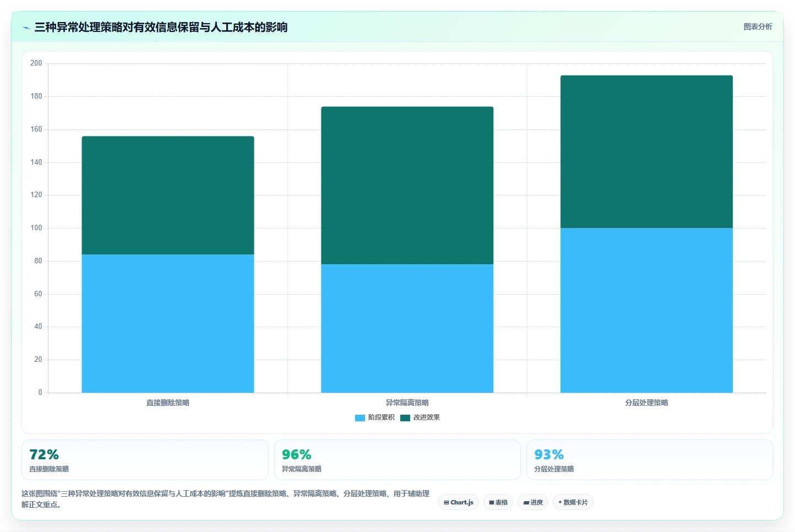The image size is (795, 532).
Task: Open the 72% 直接删除策略 stat card
Action: pos(145,460)
